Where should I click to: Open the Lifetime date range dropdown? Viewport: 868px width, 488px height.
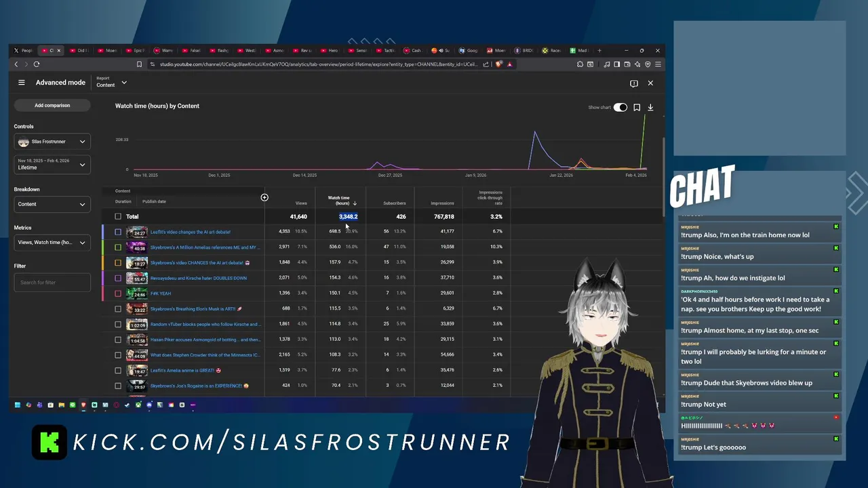click(52, 164)
